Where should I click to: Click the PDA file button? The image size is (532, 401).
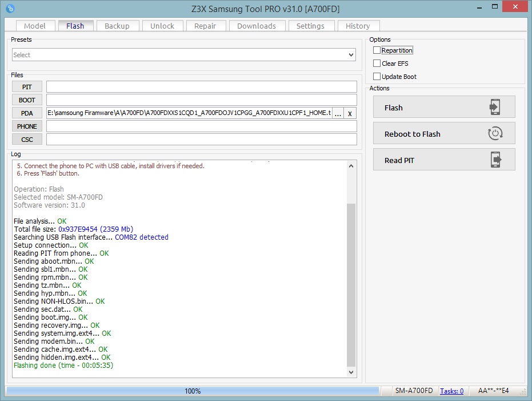click(x=27, y=113)
